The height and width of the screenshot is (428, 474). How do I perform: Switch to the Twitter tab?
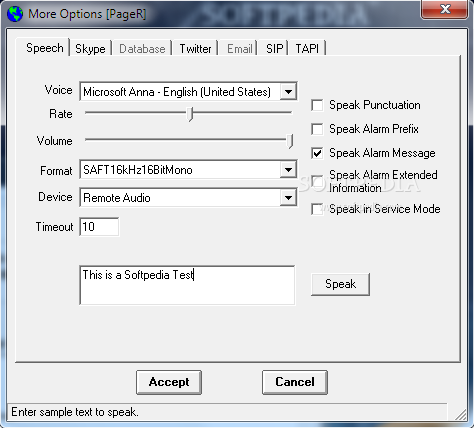(195, 49)
